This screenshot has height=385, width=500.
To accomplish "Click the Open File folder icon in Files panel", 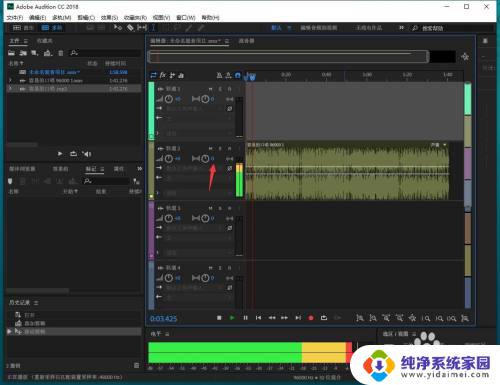I will (x=12, y=53).
